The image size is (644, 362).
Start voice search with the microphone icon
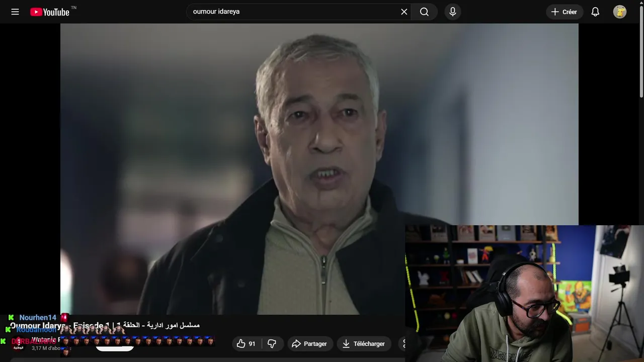point(453,12)
